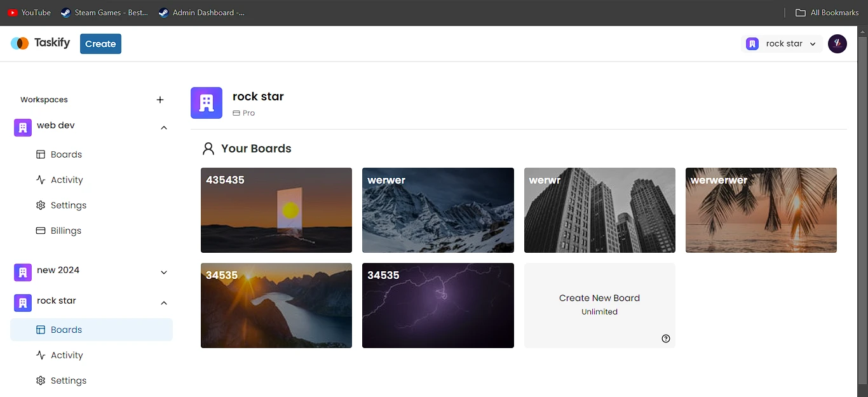
Task: Click the large rock star workspace logo
Action: pyautogui.click(x=207, y=103)
